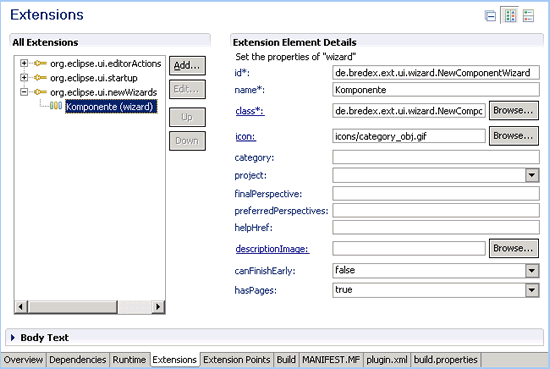Select the Komponente (wizard) tree item
Viewport: 550px width, 369px height.
[111, 107]
